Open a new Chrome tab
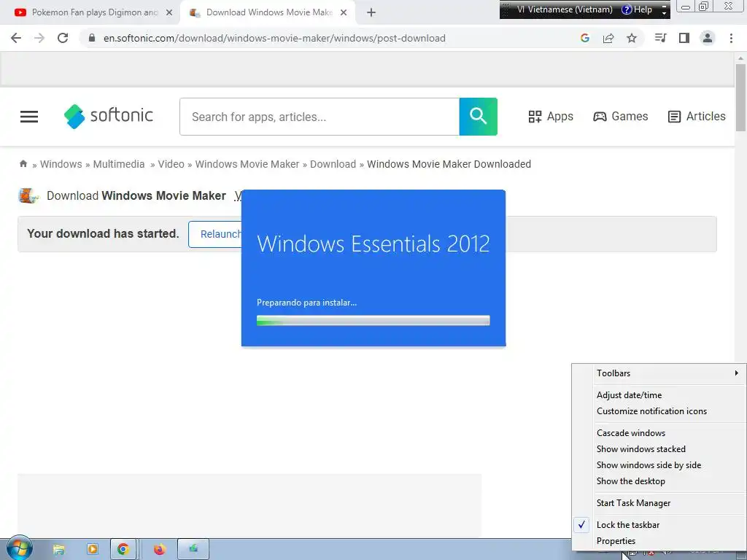 coord(371,12)
